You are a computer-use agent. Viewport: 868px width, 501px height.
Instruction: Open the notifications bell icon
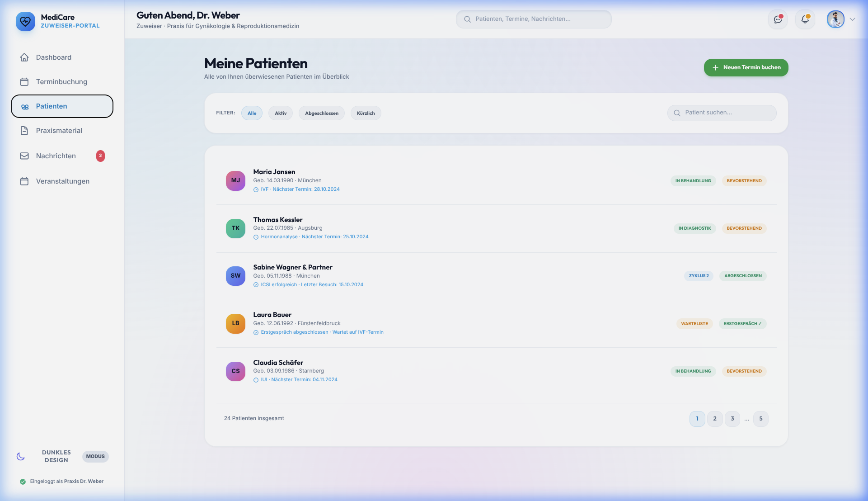pyautogui.click(x=805, y=19)
